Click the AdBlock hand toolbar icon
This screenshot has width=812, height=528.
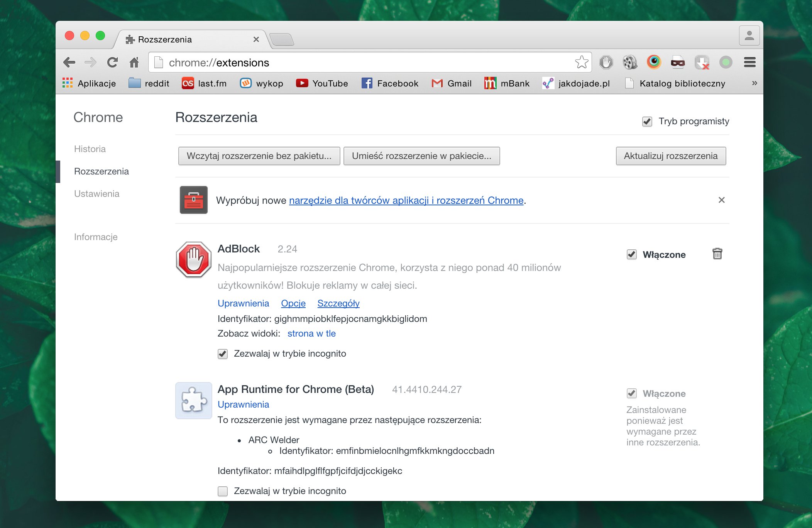click(606, 62)
